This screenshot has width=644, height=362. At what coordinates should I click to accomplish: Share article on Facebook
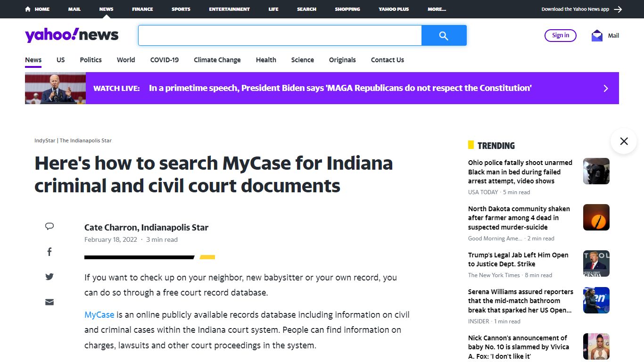[x=50, y=252]
